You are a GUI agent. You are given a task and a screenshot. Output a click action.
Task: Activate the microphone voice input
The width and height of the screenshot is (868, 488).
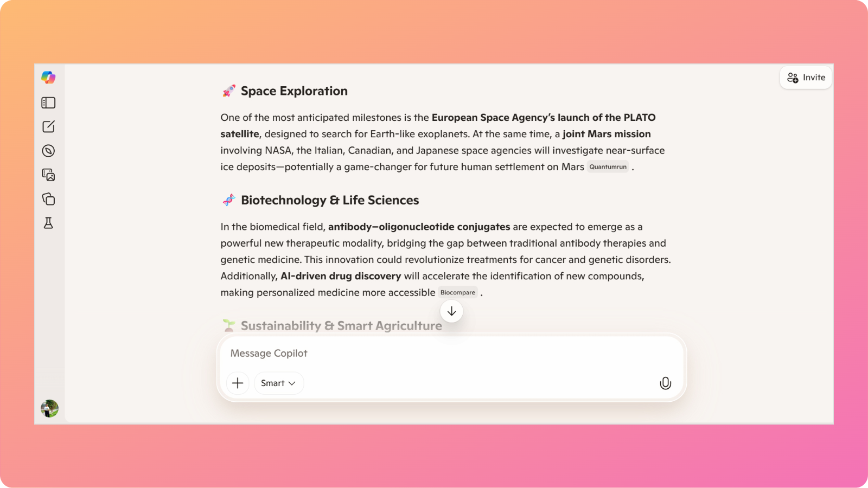665,383
